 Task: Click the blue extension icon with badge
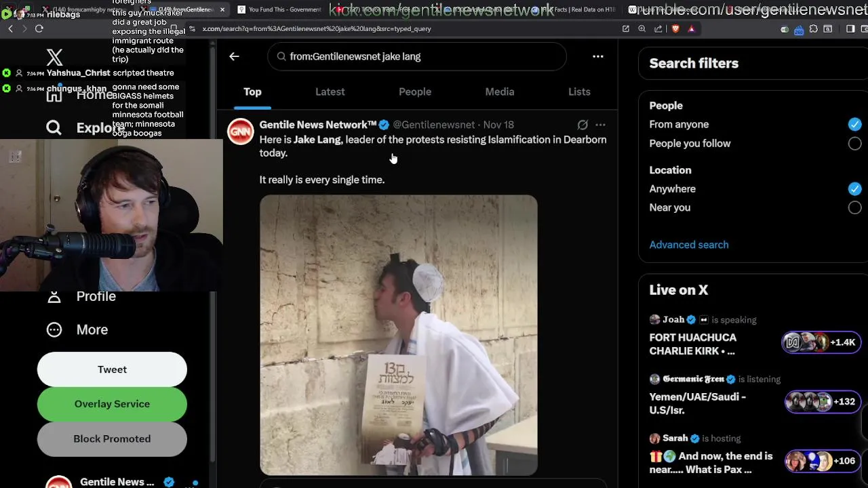(799, 29)
